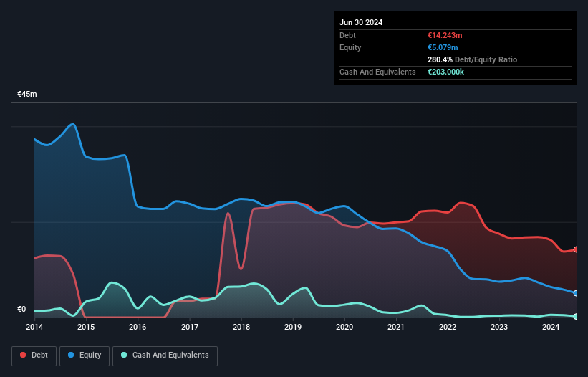Click the teal Cash And Equivalents legend dot
588x377 pixels.
tap(124, 355)
